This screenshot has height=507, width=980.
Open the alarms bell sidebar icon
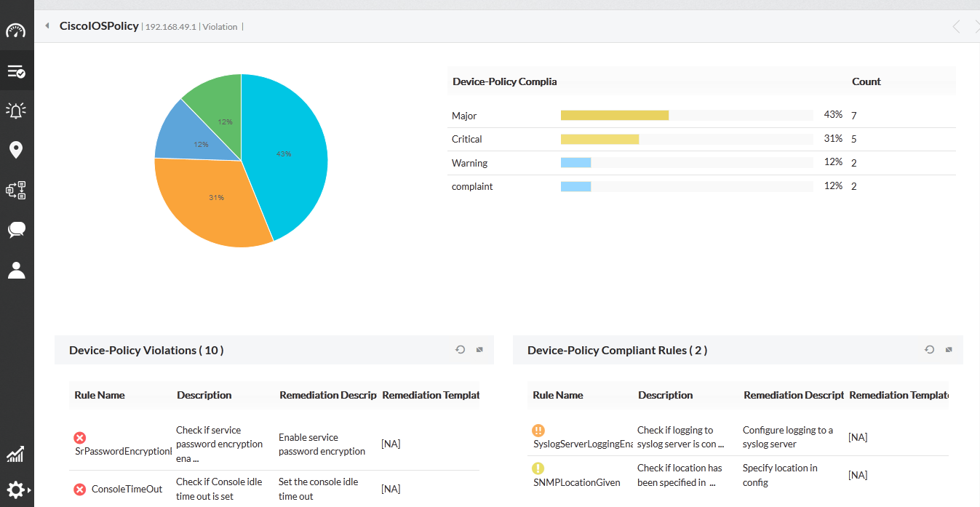[x=16, y=111]
